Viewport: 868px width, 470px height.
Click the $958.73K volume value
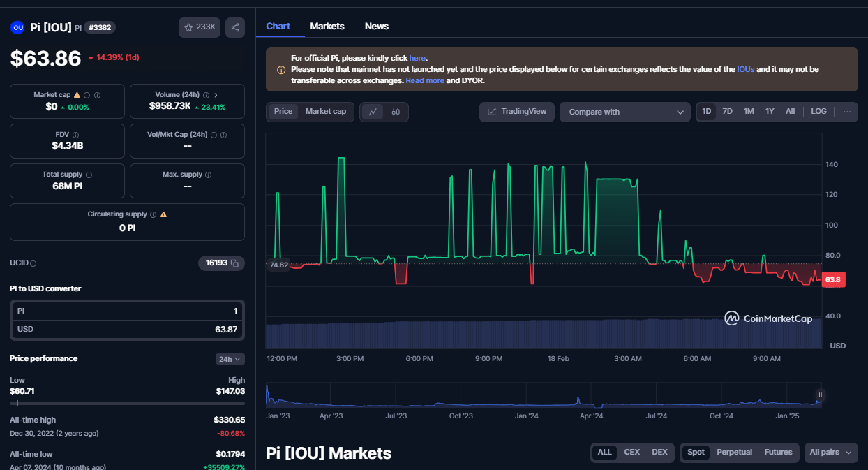tap(170, 106)
